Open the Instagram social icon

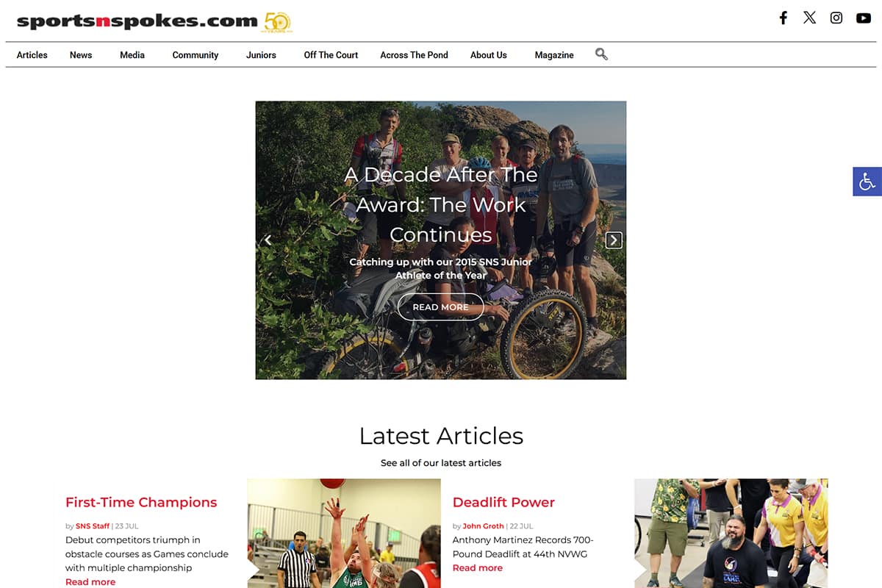836,18
